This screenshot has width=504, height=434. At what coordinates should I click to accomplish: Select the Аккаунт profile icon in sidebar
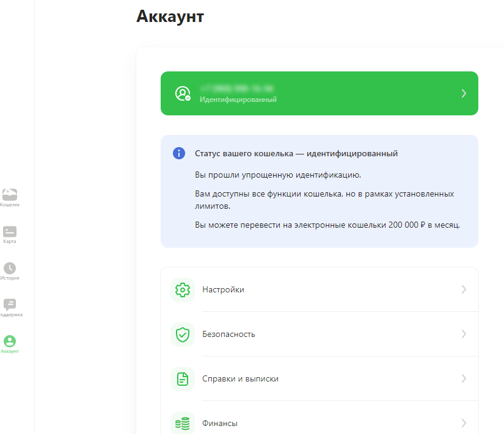[10, 341]
